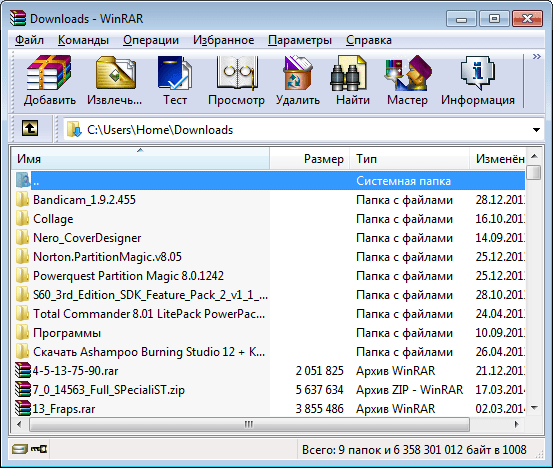553x468 pixels.
Task: Click the parent folder '..' icon
Action: coord(23,180)
